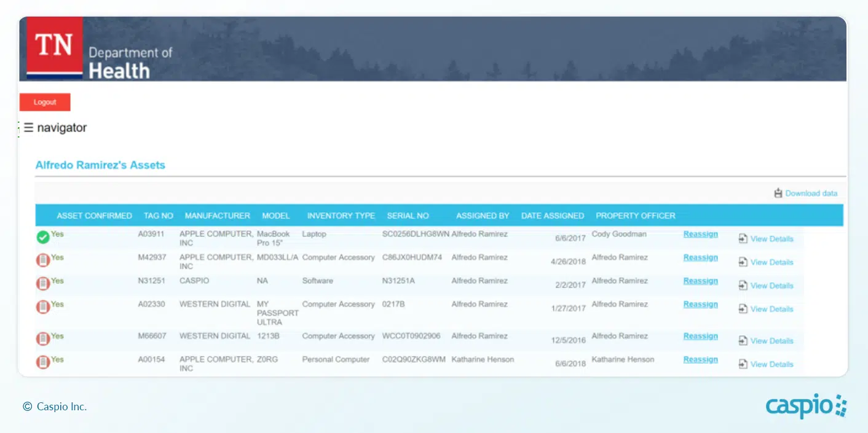Image resolution: width=868 pixels, height=433 pixels.
Task: View Details for the MY PASSPORT ULTRA
Action: (x=771, y=309)
